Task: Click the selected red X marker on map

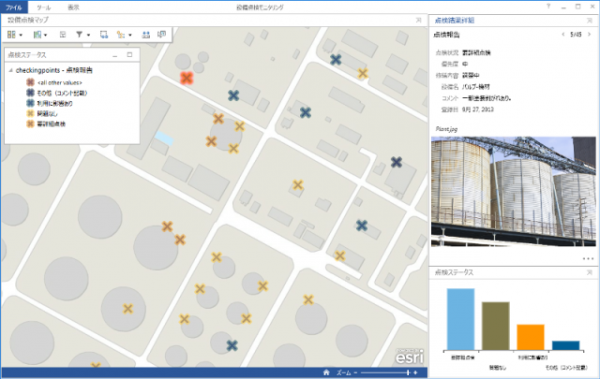Action: tap(186, 78)
